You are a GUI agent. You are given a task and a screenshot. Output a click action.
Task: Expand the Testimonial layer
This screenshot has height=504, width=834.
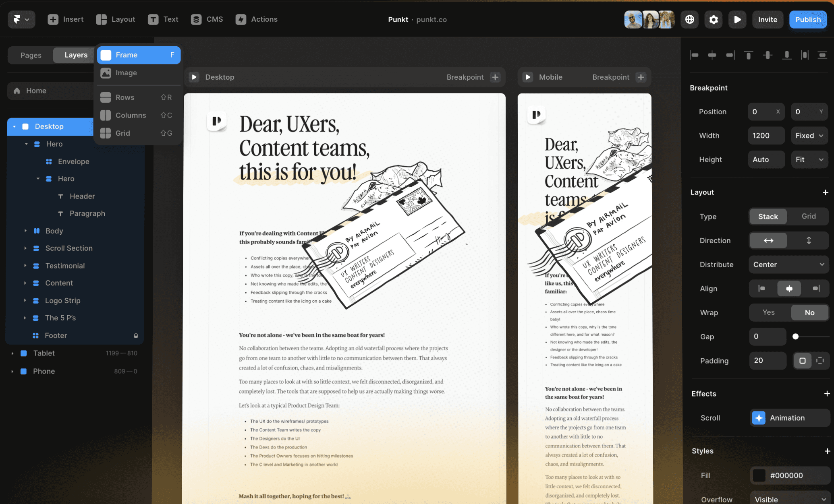click(25, 266)
